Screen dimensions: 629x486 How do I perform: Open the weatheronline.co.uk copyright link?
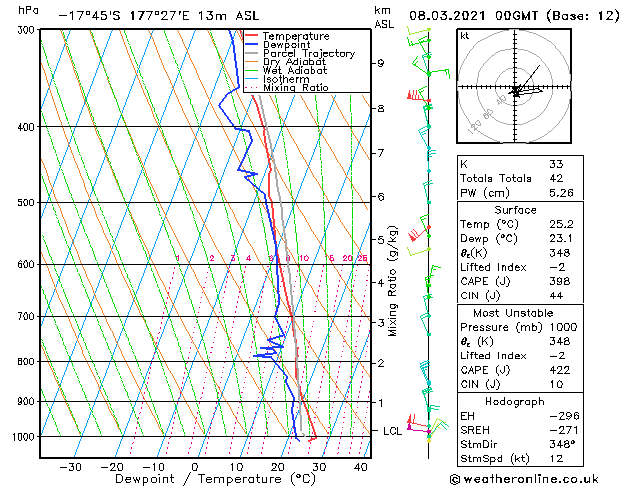[x=524, y=479]
